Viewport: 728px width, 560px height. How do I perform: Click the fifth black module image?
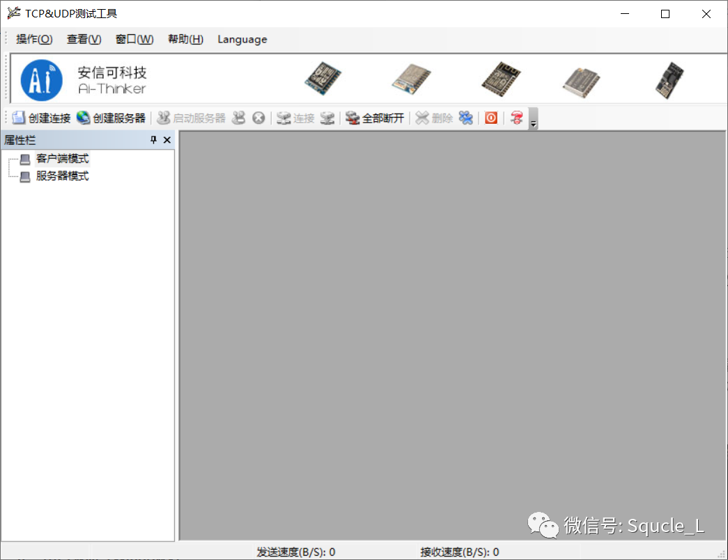click(x=669, y=80)
